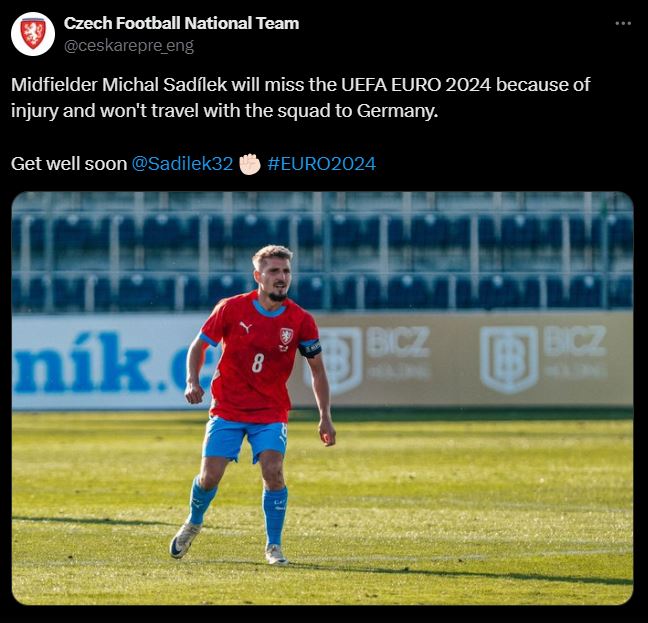Open the attached match photo
Viewport: 648px width, 623px height.
(322, 398)
